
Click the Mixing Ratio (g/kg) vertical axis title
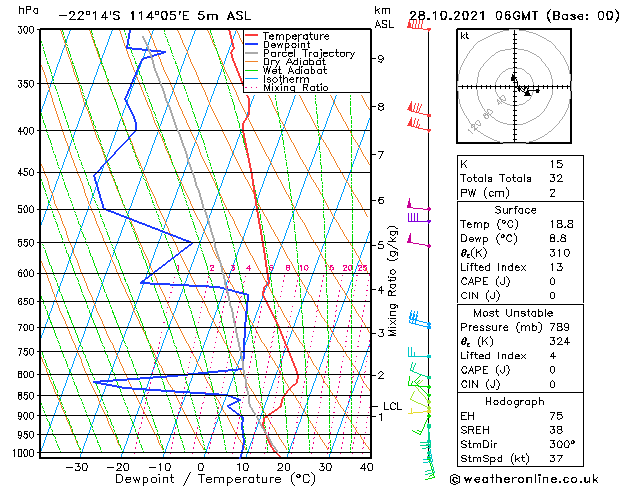point(392,281)
